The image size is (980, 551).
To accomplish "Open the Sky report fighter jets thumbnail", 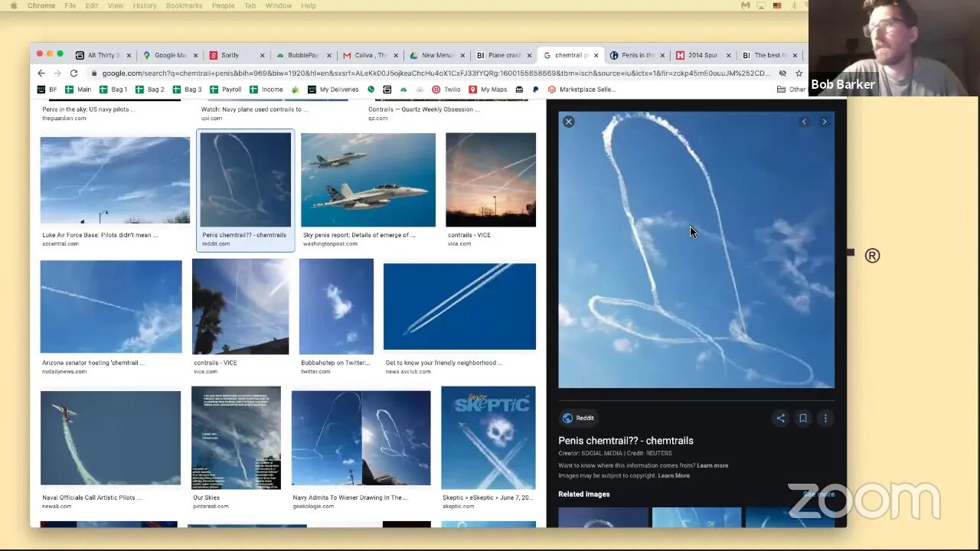I will [368, 180].
